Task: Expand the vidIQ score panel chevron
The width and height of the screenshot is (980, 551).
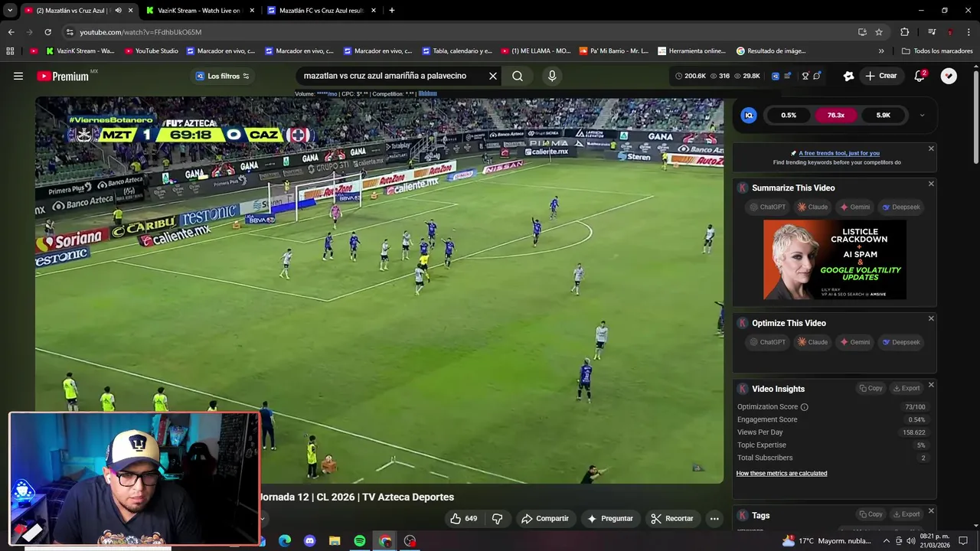Action: pyautogui.click(x=922, y=116)
